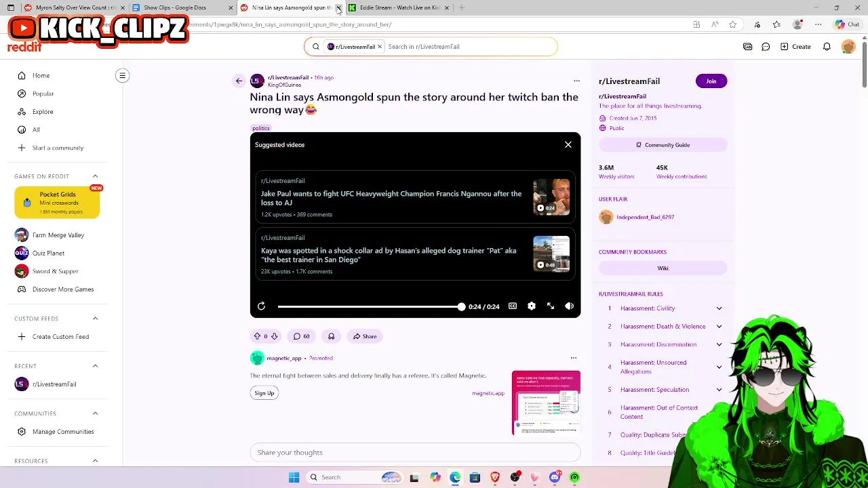The height and width of the screenshot is (488, 868).
Task: Open video settings gear
Action: coord(532,306)
